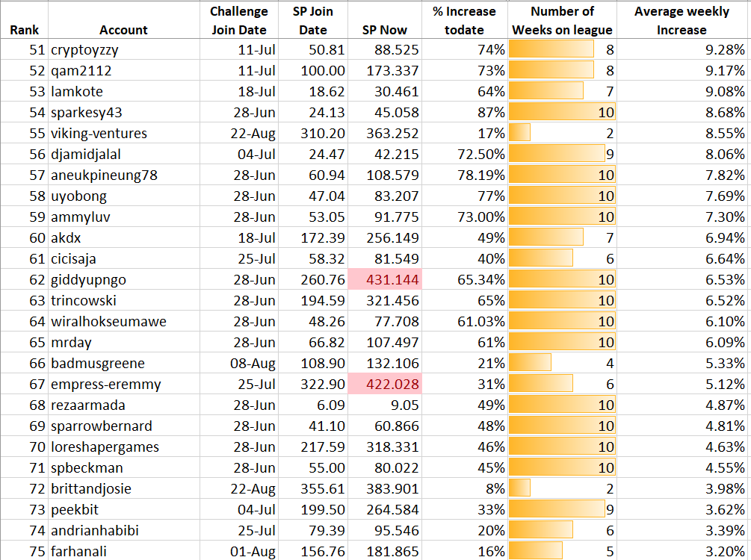The image size is (751, 560).
Task: Click the viking-ventures account cell
Action: point(123,133)
